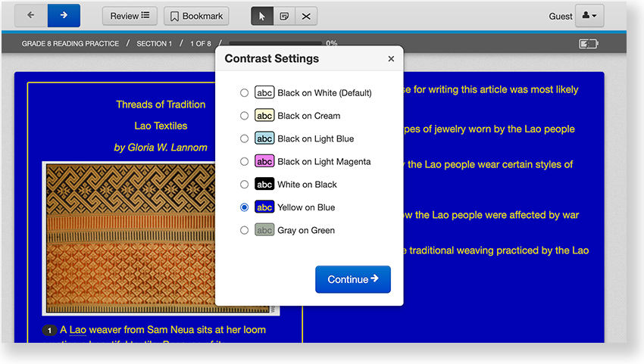
Task: Click the yellow-on-blue abc preview swatch
Action: pos(264,207)
